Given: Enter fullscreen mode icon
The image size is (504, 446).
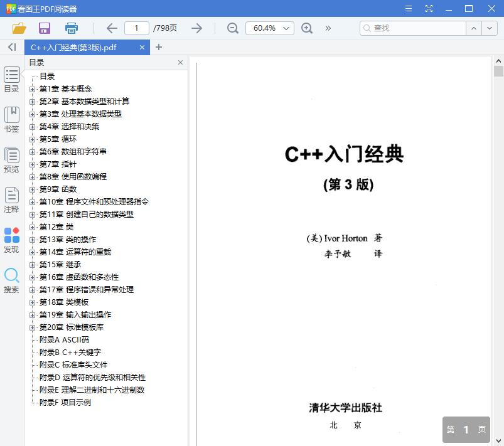Looking at the screenshot, I should [429, 9].
